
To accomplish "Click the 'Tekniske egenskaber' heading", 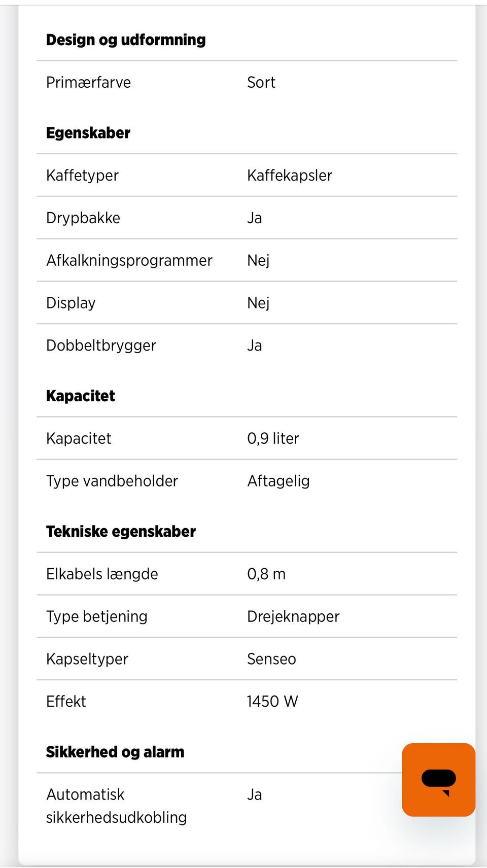I will [x=121, y=531].
